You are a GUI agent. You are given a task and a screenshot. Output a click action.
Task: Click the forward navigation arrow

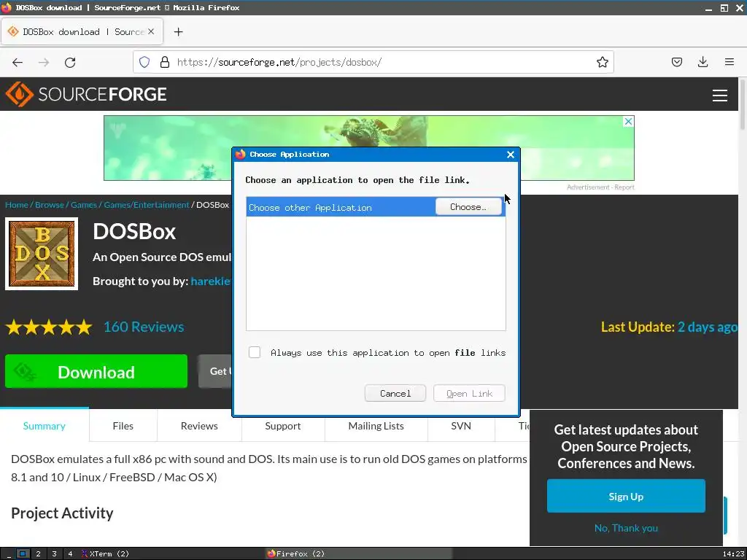point(44,63)
